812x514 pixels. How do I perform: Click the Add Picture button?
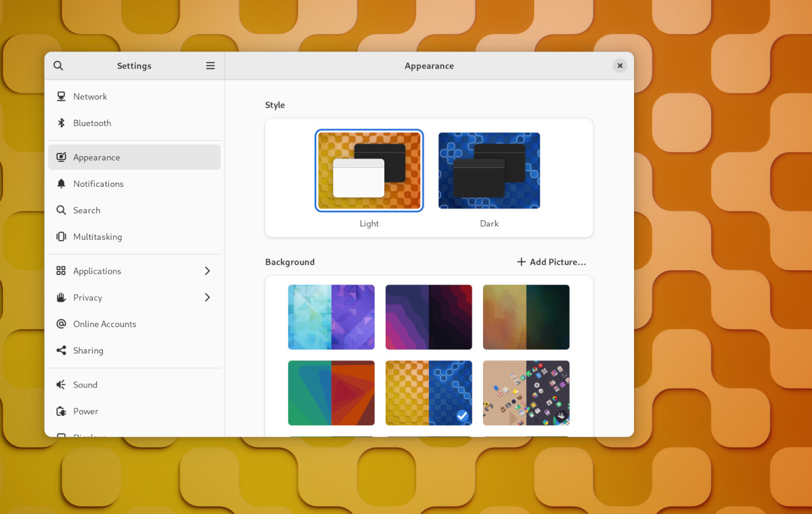pos(551,262)
